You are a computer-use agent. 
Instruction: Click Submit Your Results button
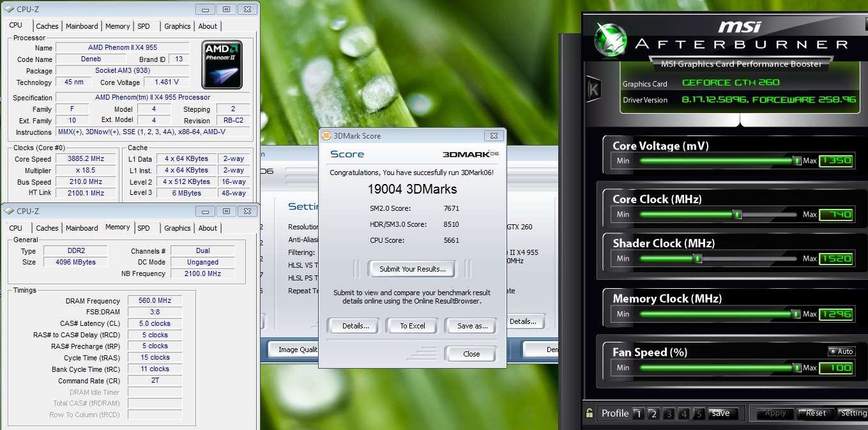point(411,269)
